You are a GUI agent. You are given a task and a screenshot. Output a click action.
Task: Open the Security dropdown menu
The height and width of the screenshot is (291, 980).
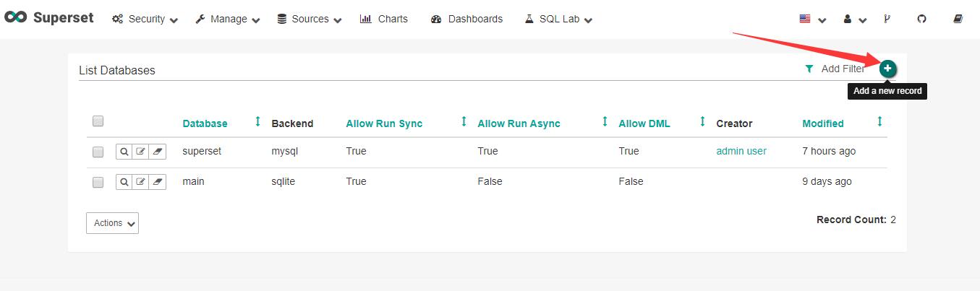tap(145, 19)
